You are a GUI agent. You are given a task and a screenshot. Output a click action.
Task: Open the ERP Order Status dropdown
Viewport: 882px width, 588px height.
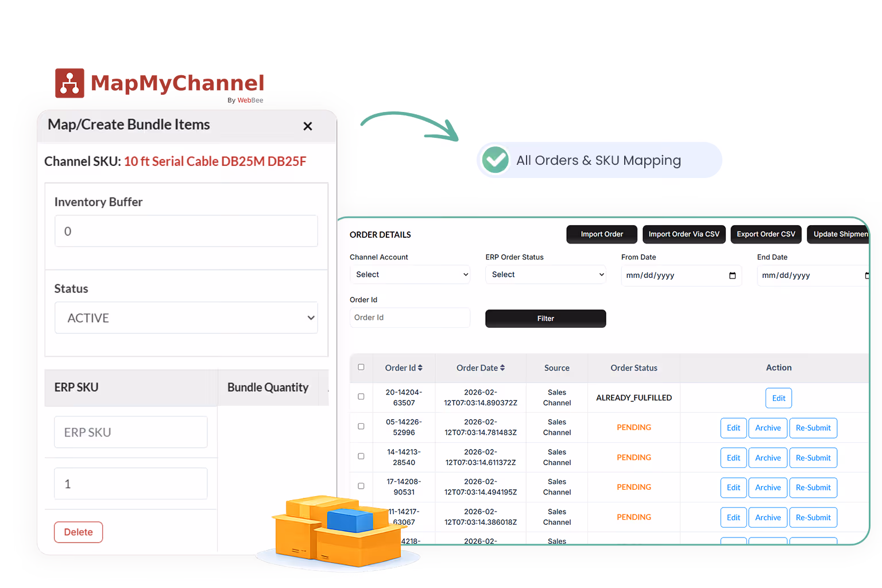[x=545, y=274]
